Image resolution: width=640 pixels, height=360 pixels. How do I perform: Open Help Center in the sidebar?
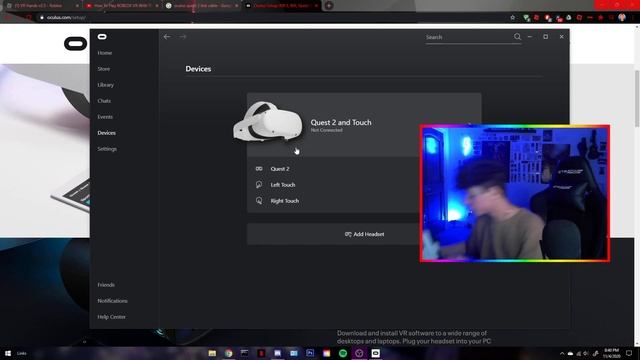tap(111, 317)
